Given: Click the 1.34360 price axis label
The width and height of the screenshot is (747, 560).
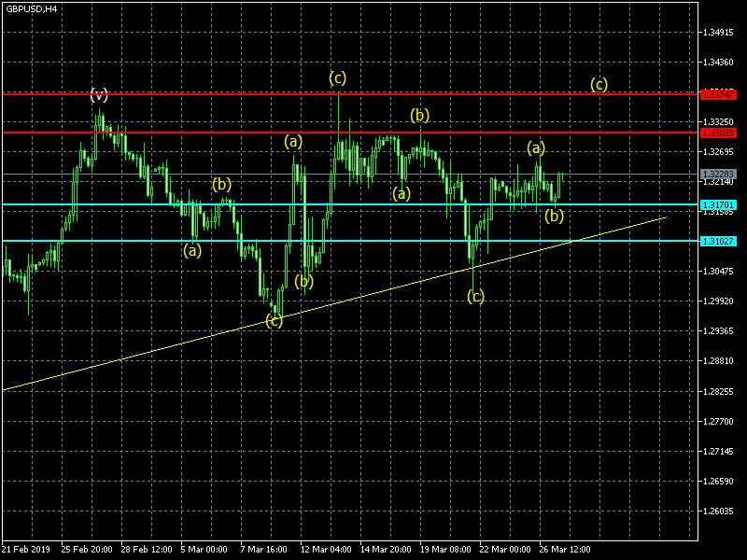Looking at the screenshot, I should click(x=718, y=63).
